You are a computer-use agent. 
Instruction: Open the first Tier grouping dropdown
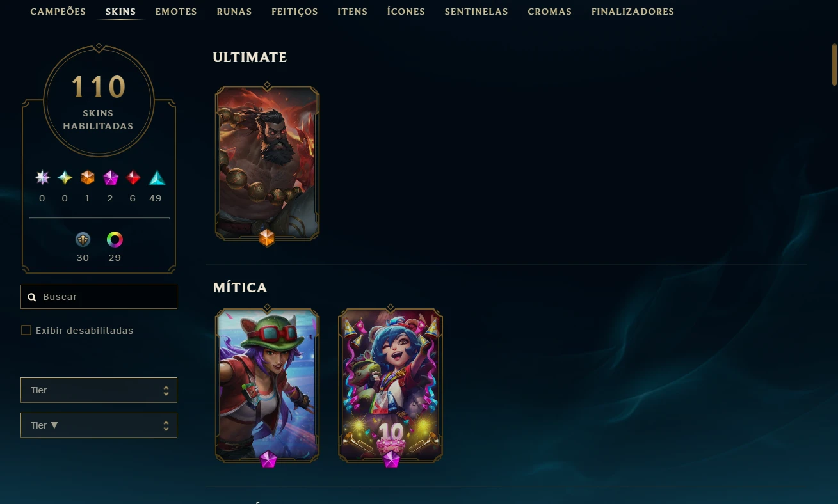click(x=99, y=390)
